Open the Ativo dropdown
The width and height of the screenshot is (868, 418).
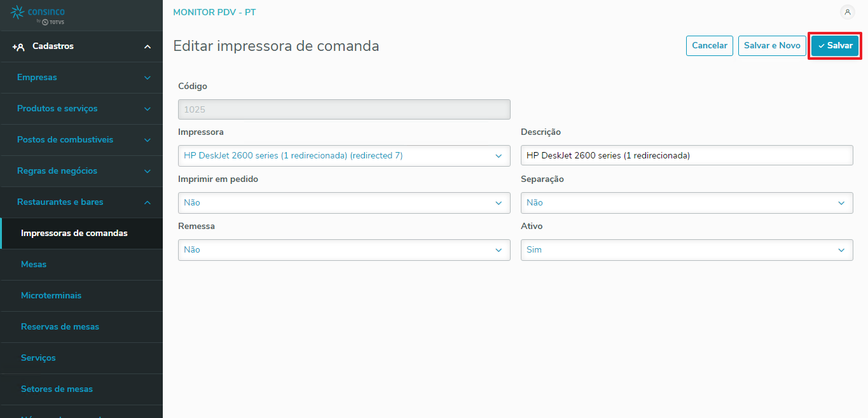pos(686,250)
